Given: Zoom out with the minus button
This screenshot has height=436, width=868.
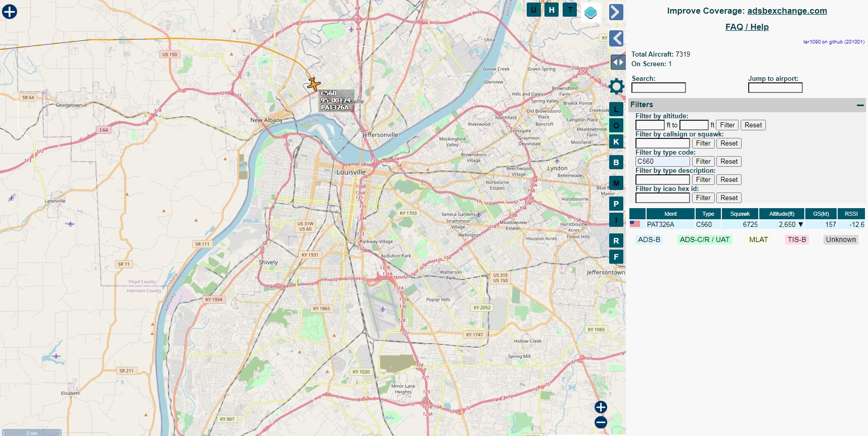Looking at the screenshot, I should pos(601,422).
